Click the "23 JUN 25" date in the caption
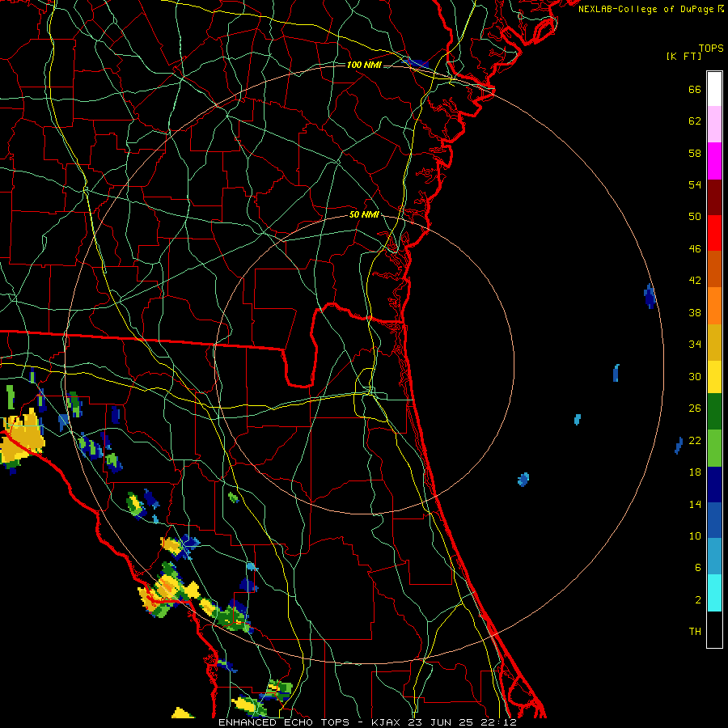The height and width of the screenshot is (728, 728). 441,722
